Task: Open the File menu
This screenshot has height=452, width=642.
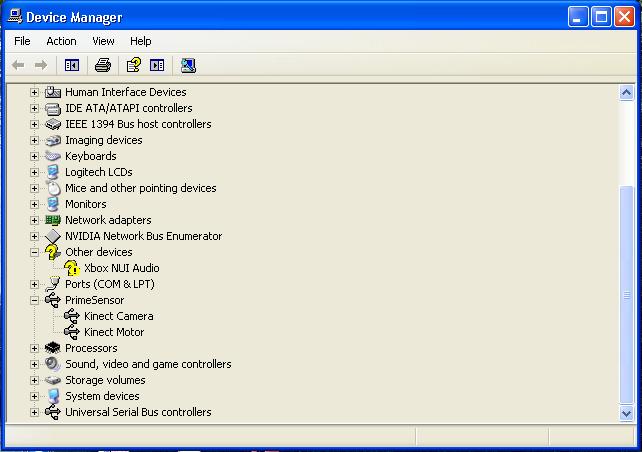Action: 22,41
